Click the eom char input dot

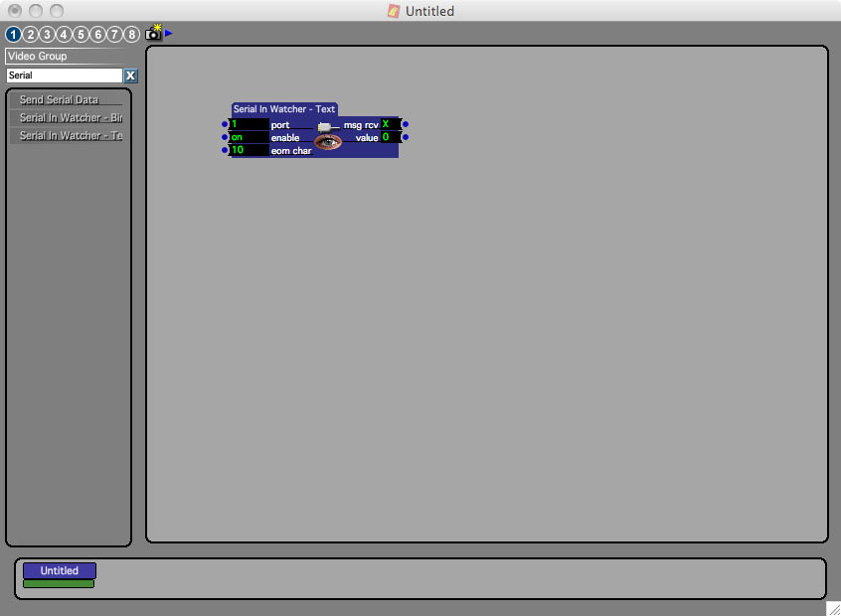click(225, 150)
